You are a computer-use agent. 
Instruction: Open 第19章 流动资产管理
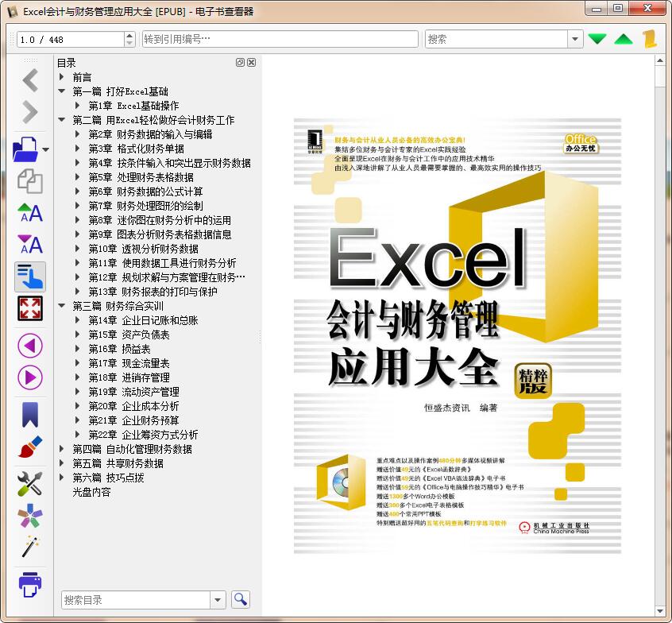pos(133,392)
